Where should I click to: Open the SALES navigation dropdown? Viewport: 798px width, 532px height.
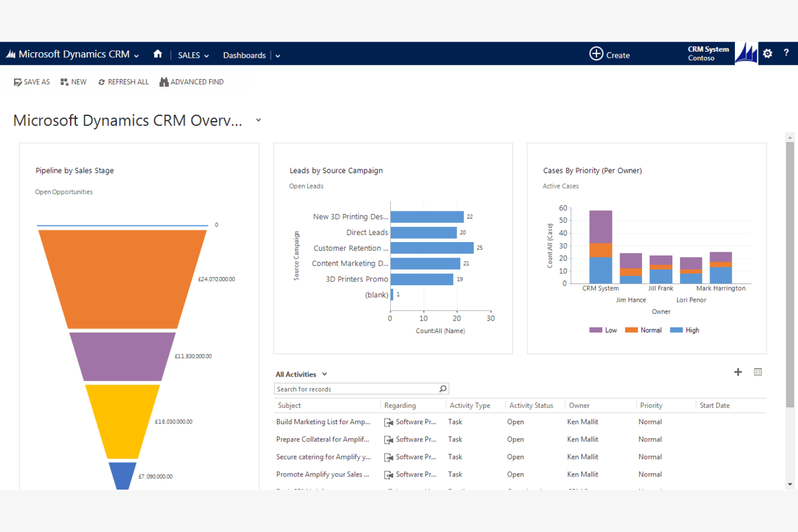pyautogui.click(x=207, y=56)
